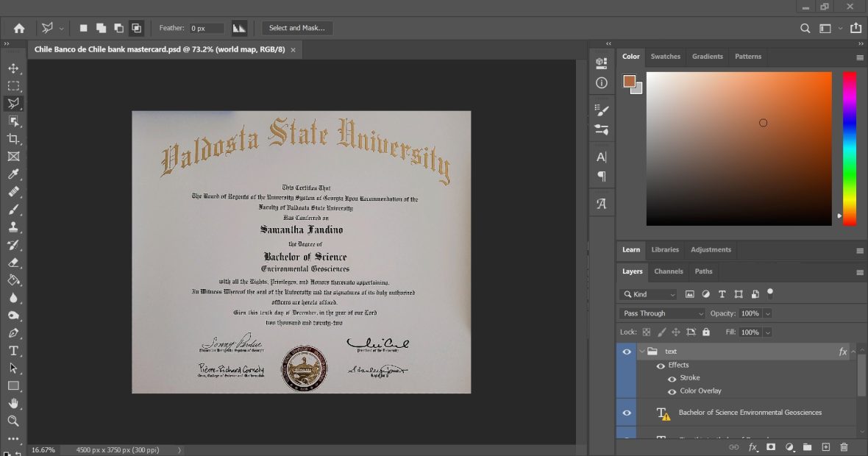
Task: Select the Move tool
Action: (13, 68)
